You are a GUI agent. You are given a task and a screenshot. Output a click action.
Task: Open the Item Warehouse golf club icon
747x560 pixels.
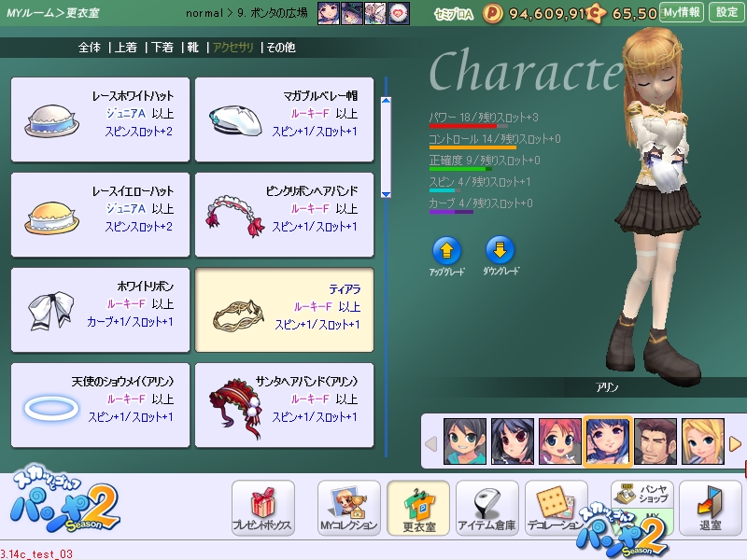coord(486,509)
